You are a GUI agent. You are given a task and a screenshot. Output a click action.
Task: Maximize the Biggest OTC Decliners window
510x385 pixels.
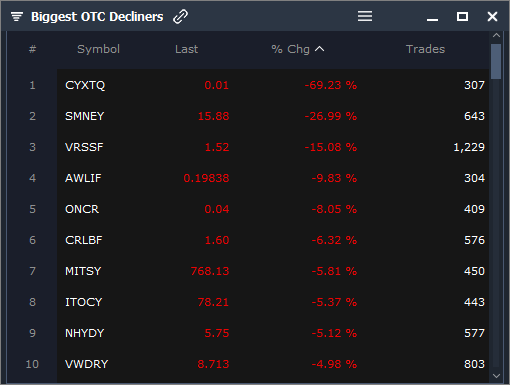tap(462, 16)
